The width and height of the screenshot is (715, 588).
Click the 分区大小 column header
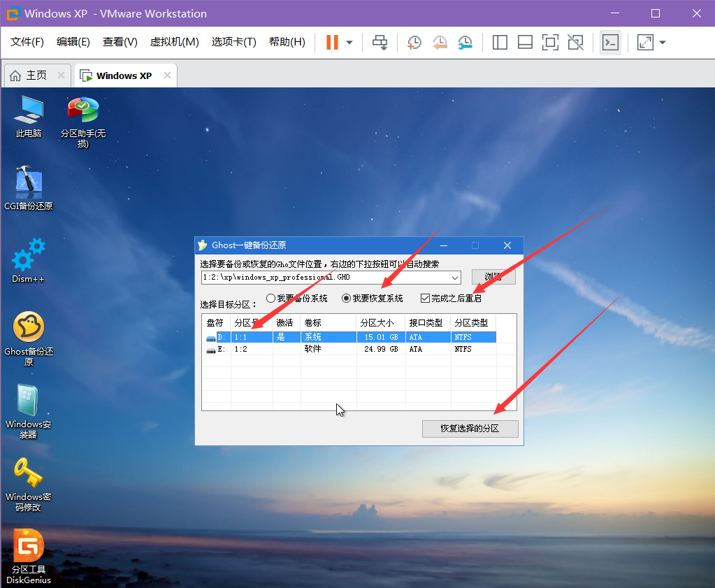[x=381, y=323]
